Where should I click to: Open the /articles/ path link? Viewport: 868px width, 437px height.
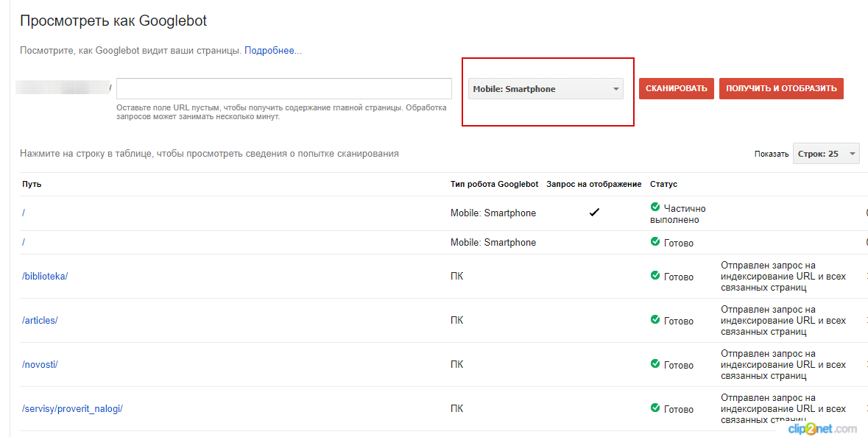tap(40, 321)
